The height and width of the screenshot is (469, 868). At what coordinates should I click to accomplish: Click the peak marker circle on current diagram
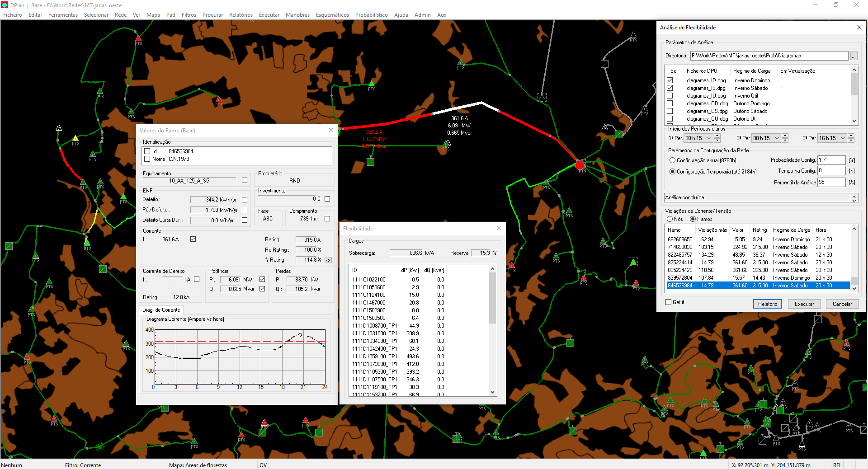click(300, 335)
